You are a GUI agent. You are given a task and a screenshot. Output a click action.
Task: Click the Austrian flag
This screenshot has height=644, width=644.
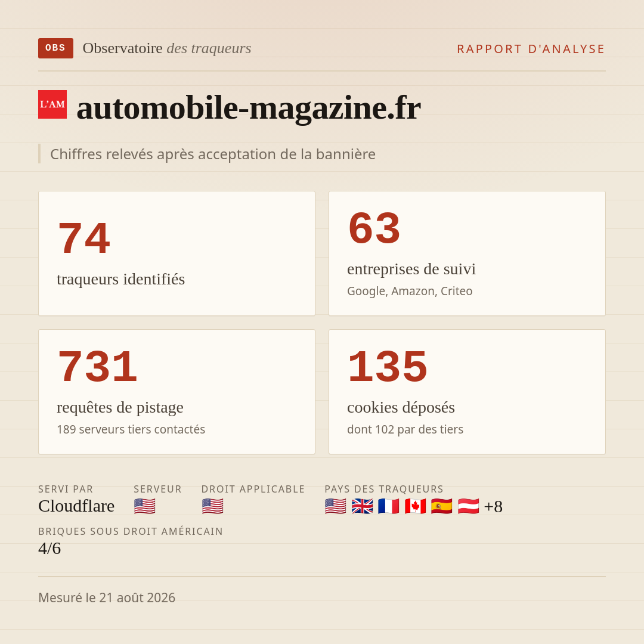coord(468,506)
